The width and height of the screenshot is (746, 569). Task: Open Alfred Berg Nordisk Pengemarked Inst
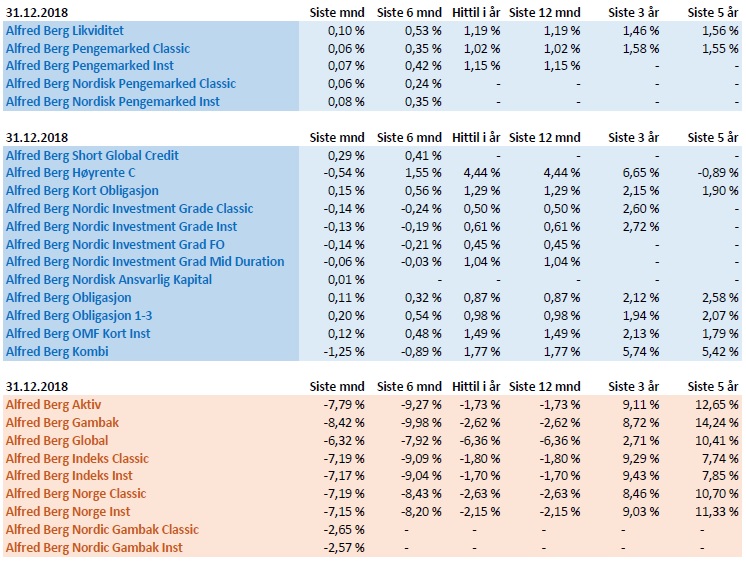[x=113, y=102]
